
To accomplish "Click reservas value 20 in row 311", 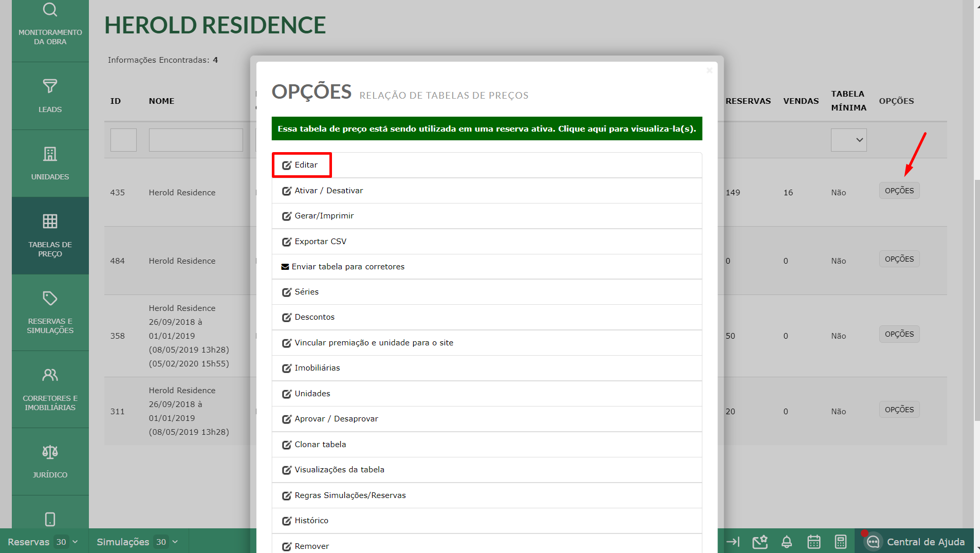I will click(730, 412).
